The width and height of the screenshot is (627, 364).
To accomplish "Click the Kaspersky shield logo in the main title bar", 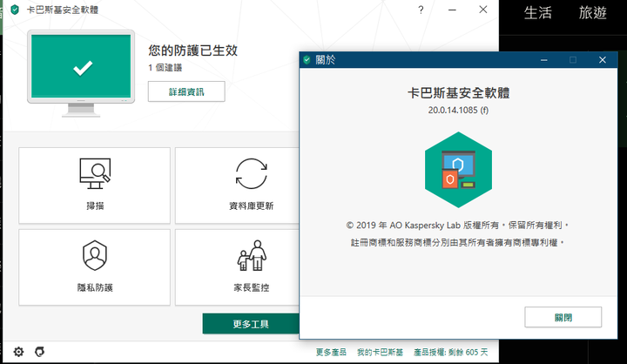I will 15,10.
